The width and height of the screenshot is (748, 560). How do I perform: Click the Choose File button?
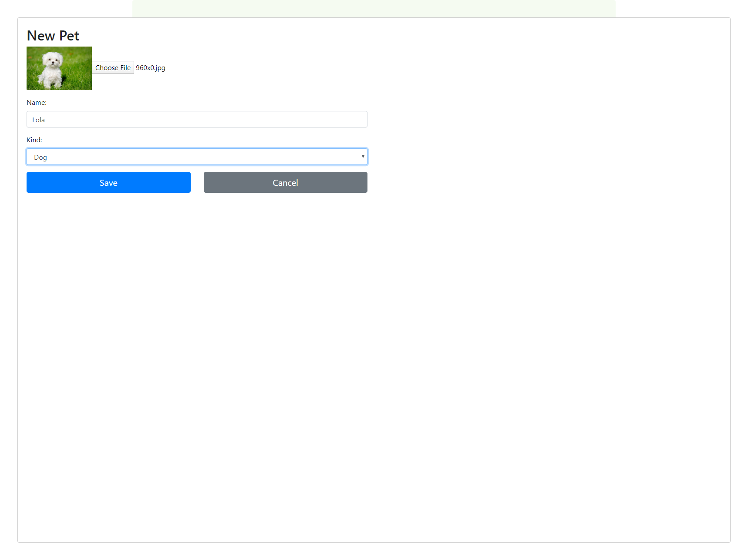click(x=113, y=67)
